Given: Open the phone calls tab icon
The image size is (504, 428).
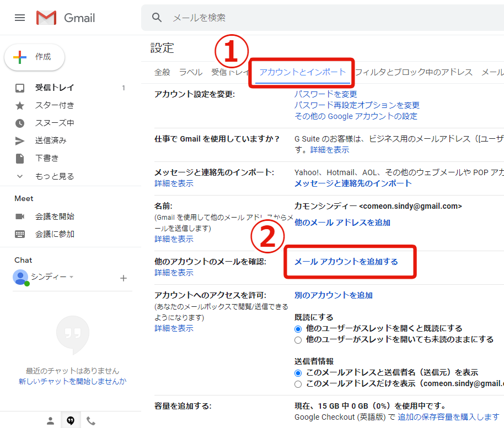Looking at the screenshot, I should 91,421.
